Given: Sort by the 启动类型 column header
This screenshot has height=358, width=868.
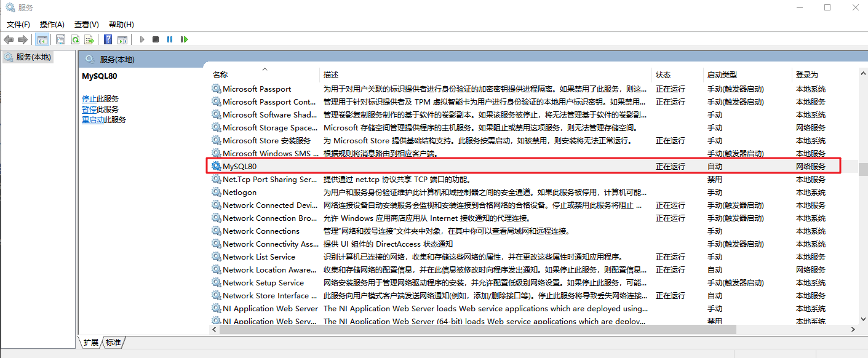Looking at the screenshot, I should pos(748,74).
